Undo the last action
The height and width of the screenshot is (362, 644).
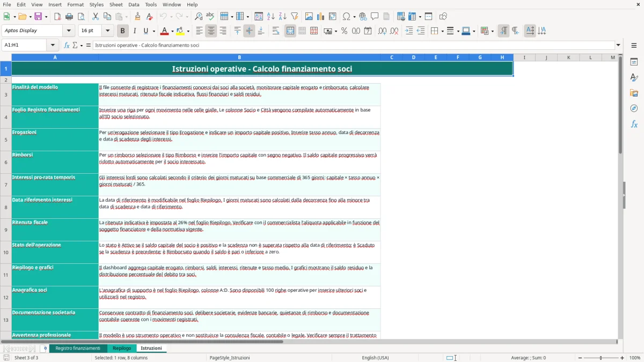163,17
